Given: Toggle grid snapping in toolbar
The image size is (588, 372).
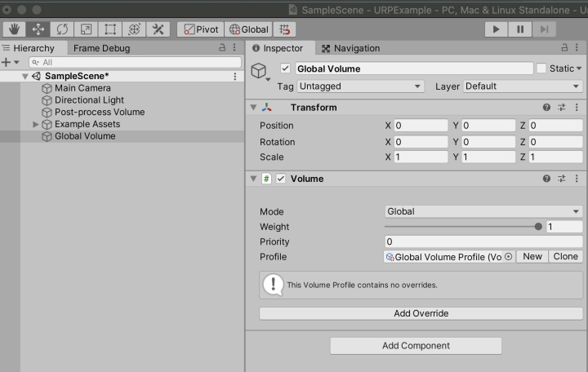Looking at the screenshot, I should [x=285, y=29].
